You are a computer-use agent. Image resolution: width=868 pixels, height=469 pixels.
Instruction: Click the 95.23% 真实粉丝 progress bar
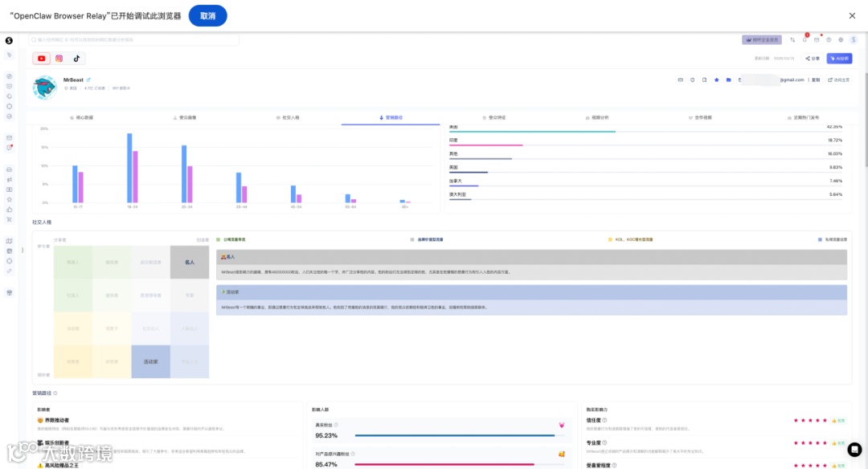pyautogui.click(x=460, y=435)
